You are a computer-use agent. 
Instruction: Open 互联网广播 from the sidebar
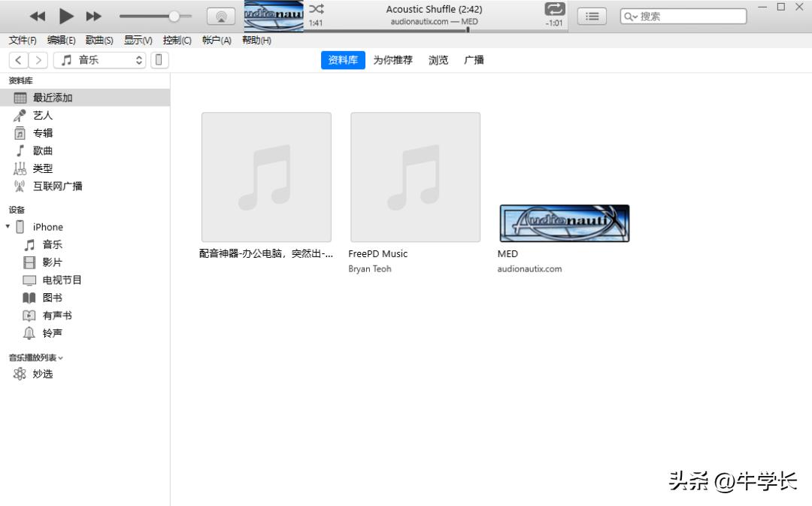coord(56,186)
